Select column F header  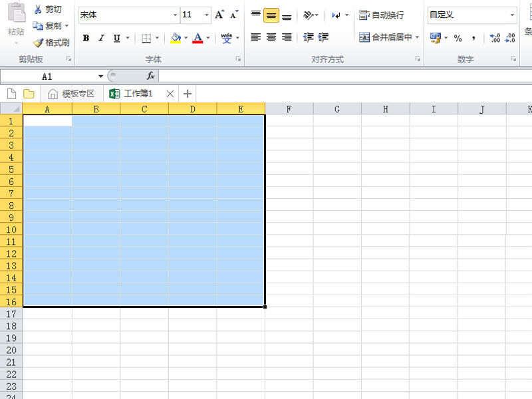click(289, 109)
